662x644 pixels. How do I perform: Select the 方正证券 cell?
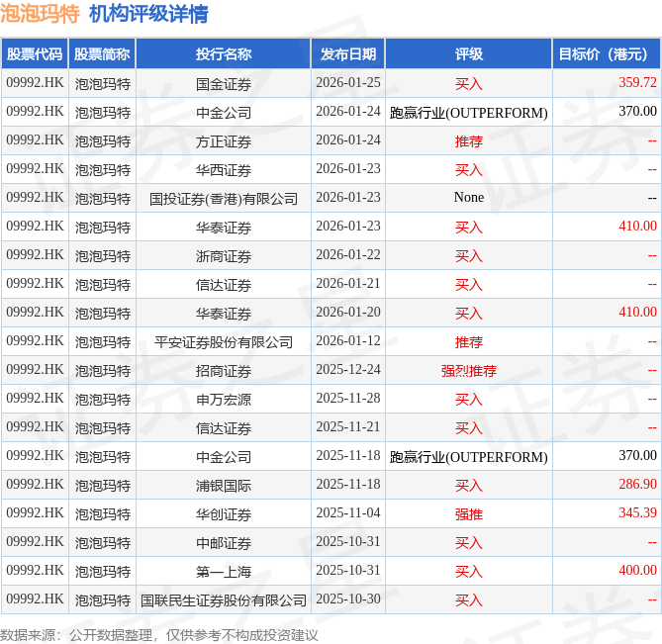pos(224,140)
